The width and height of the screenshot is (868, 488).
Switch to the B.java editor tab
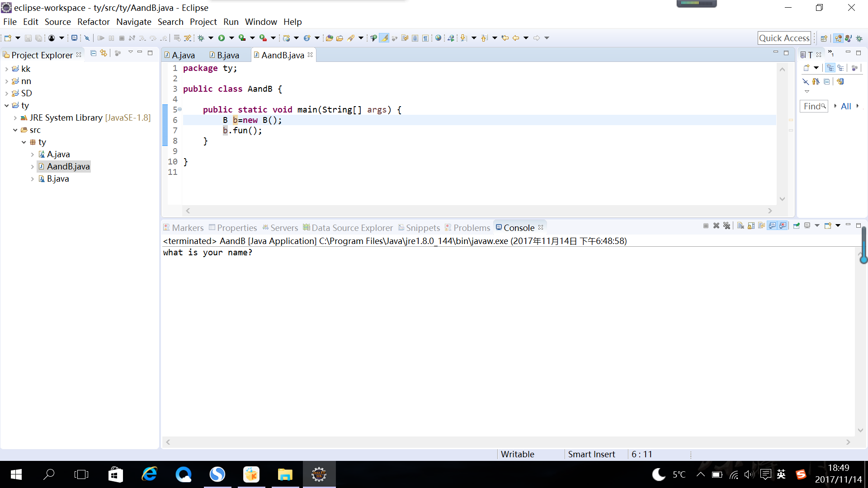click(x=225, y=55)
